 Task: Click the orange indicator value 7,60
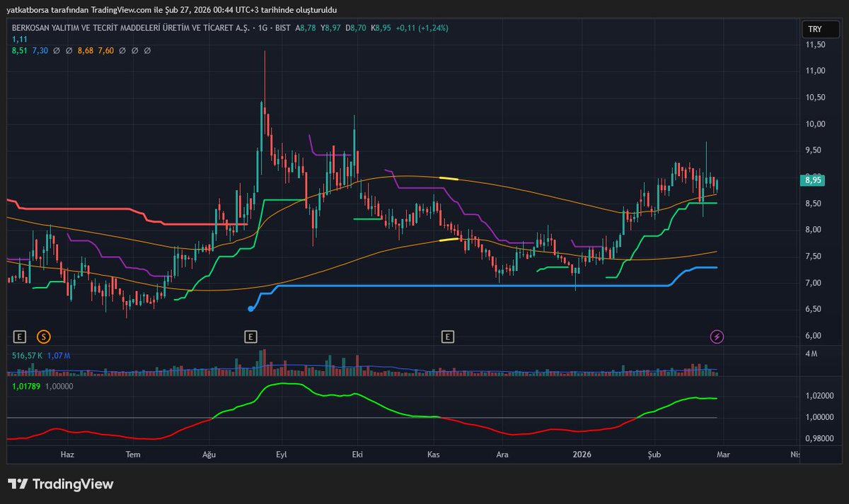pos(105,51)
